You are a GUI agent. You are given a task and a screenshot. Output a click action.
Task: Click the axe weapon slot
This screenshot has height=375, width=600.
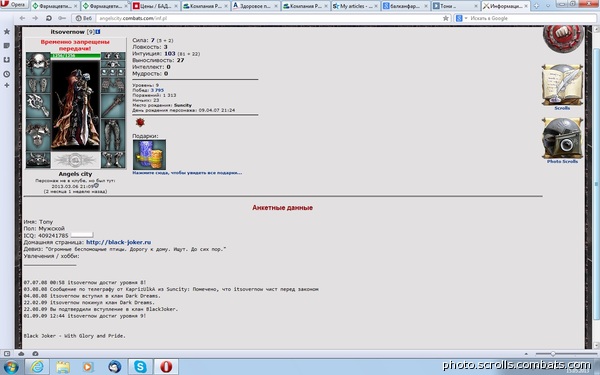[38, 105]
